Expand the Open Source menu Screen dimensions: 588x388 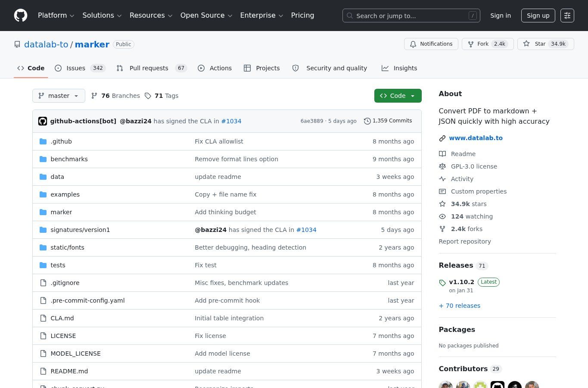pos(206,16)
